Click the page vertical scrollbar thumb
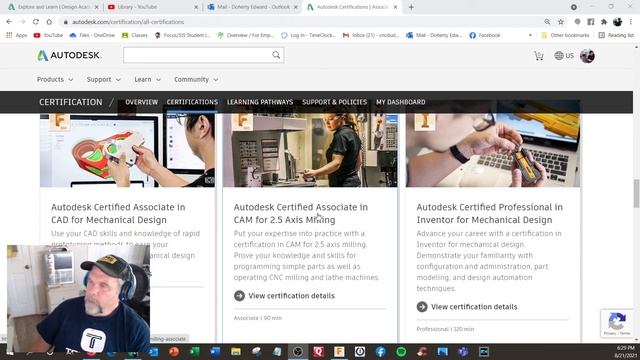640x360 pixels. [x=636, y=193]
